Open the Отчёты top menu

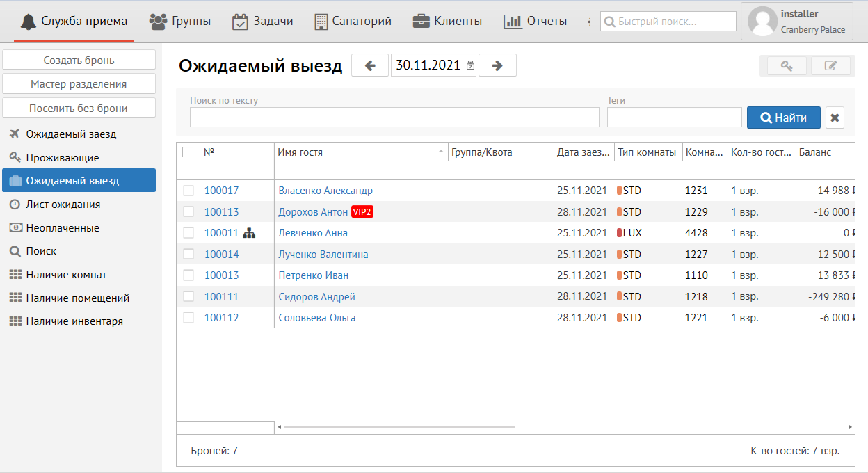tap(535, 22)
